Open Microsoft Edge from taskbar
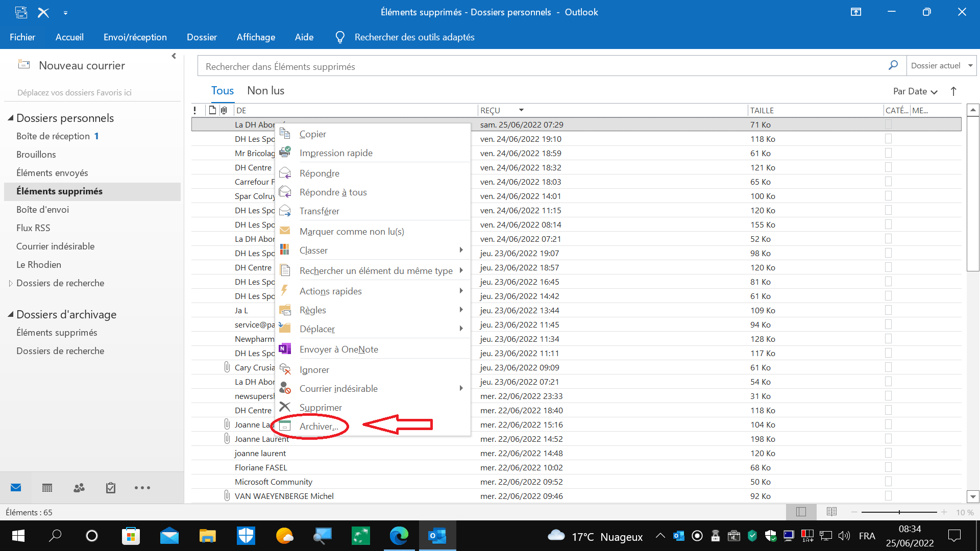The height and width of the screenshot is (551, 980). pos(399,536)
